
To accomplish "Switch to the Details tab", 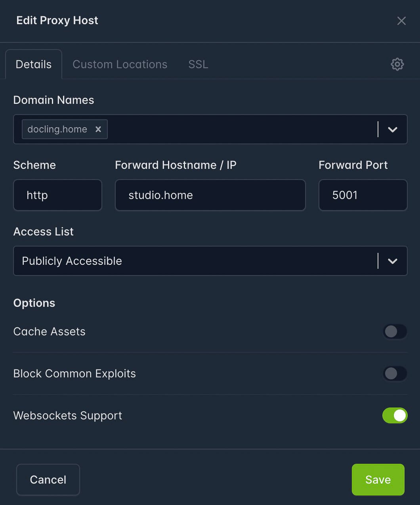I will pyautogui.click(x=34, y=65).
